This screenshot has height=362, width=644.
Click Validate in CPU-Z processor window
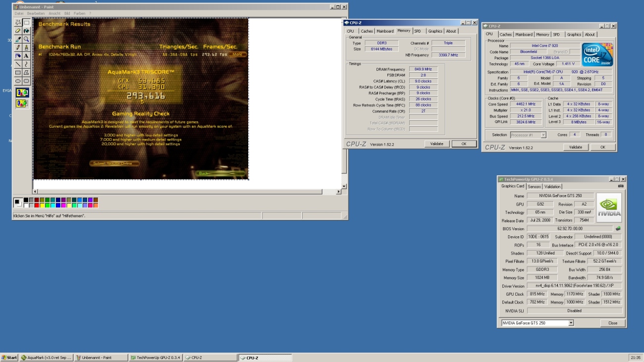point(576,147)
